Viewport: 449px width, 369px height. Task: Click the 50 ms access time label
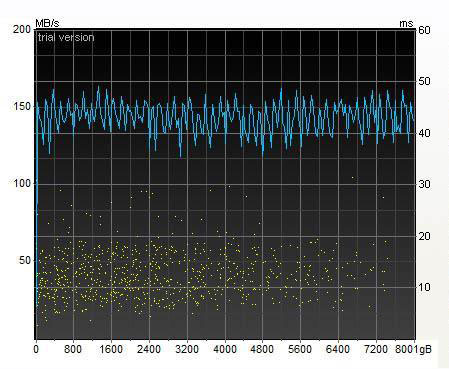pyautogui.click(x=424, y=81)
